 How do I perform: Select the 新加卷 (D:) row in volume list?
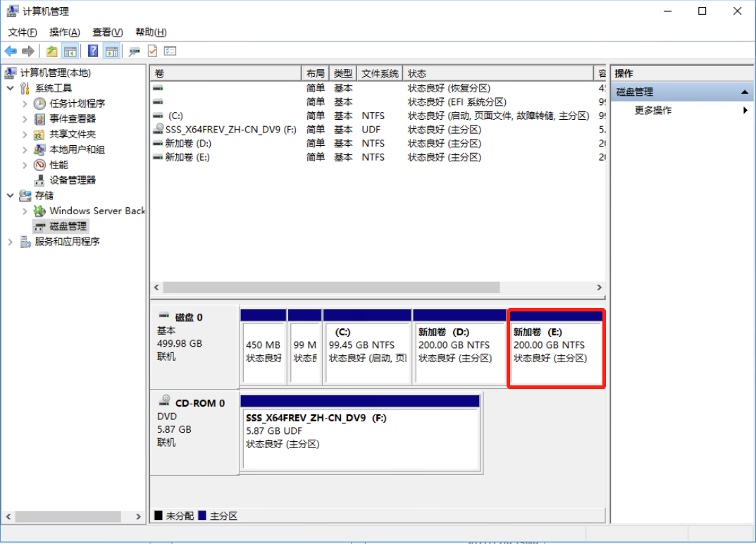tap(378, 143)
